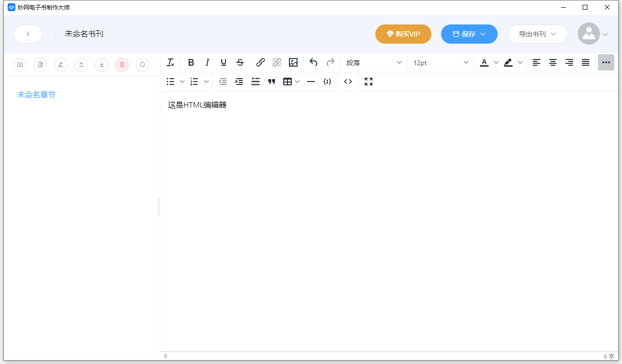Open the 段落 paragraph format dropdown
This screenshot has width=622, height=364.
pos(374,62)
